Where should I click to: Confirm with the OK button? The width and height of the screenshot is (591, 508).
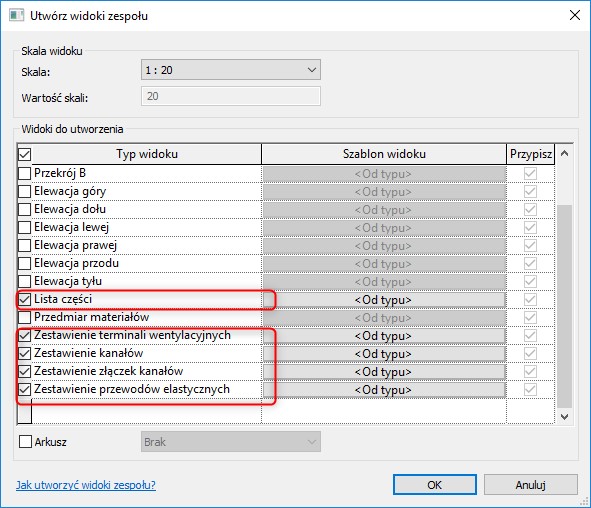coord(435,485)
